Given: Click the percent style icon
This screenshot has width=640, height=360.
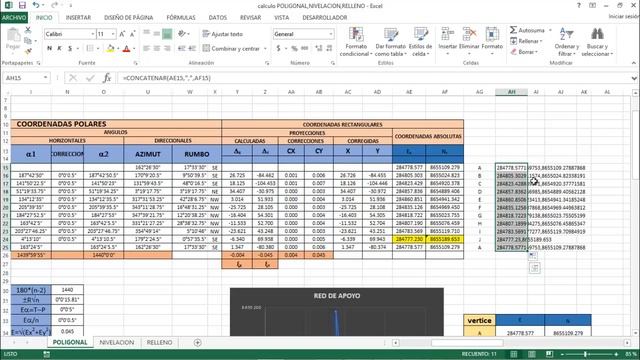Looking at the screenshot, I should tap(294, 49).
